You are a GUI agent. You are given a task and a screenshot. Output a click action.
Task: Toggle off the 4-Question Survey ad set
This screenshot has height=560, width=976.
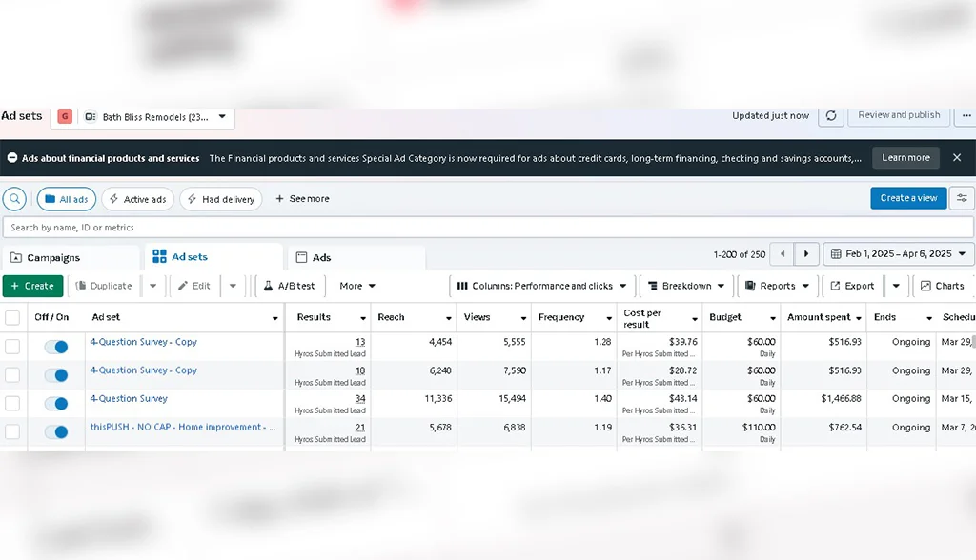coord(56,404)
